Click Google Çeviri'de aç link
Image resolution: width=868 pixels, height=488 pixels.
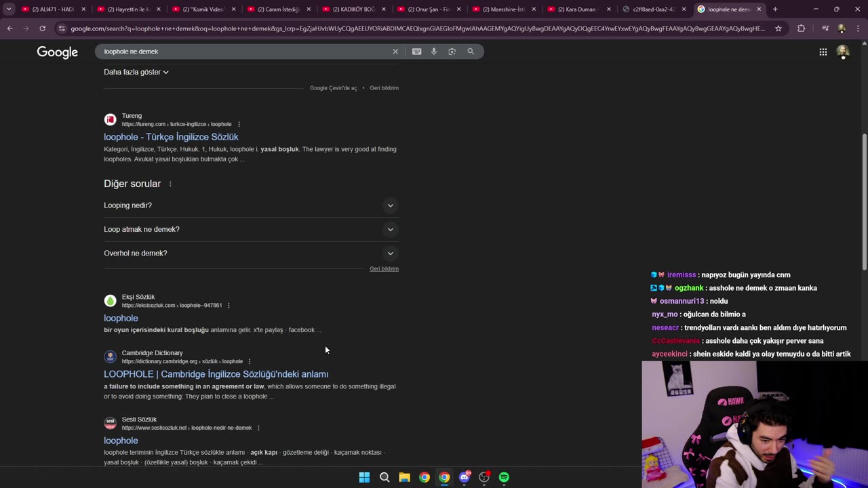tap(333, 88)
